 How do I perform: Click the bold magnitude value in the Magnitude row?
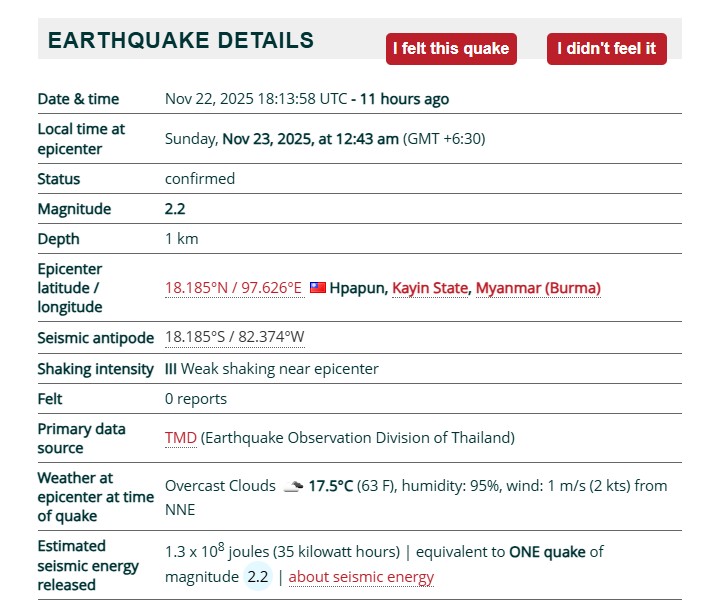point(175,209)
